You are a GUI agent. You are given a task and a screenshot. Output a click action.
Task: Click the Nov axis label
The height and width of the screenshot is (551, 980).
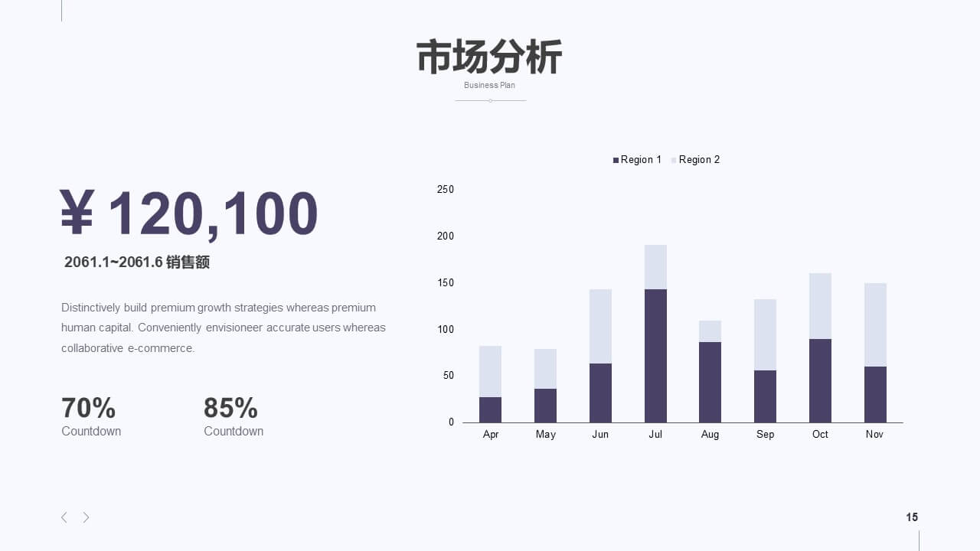point(874,435)
